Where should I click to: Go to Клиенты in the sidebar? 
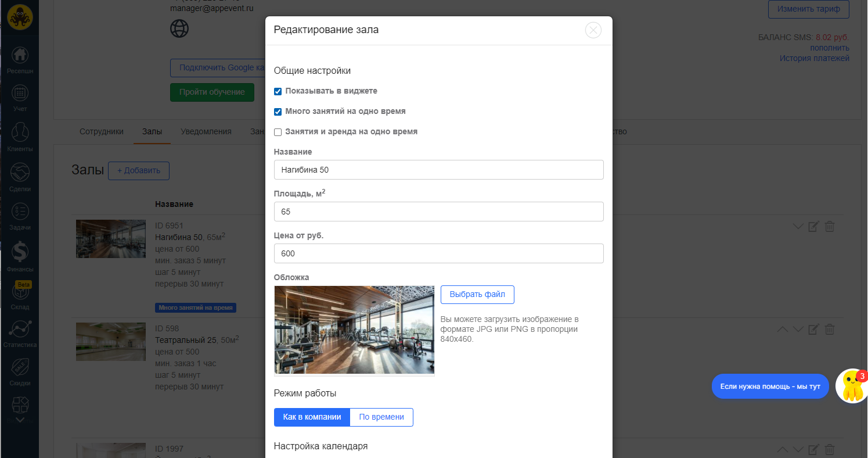20,133
